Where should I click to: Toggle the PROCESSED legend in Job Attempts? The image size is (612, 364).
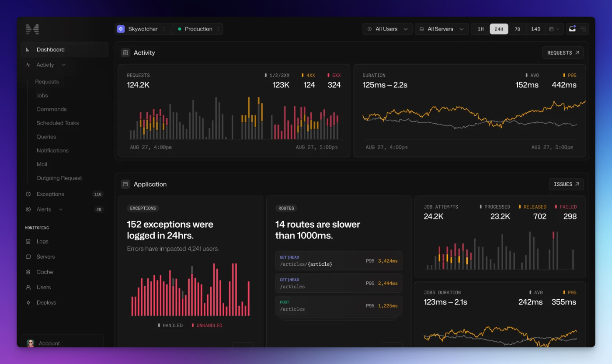pyautogui.click(x=495, y=207)
